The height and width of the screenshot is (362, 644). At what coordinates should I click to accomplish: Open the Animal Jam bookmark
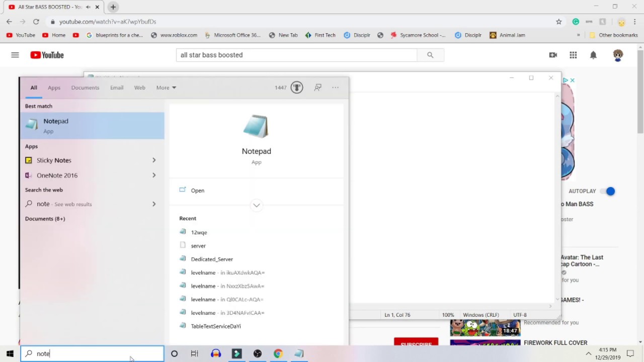pos(507,35)
